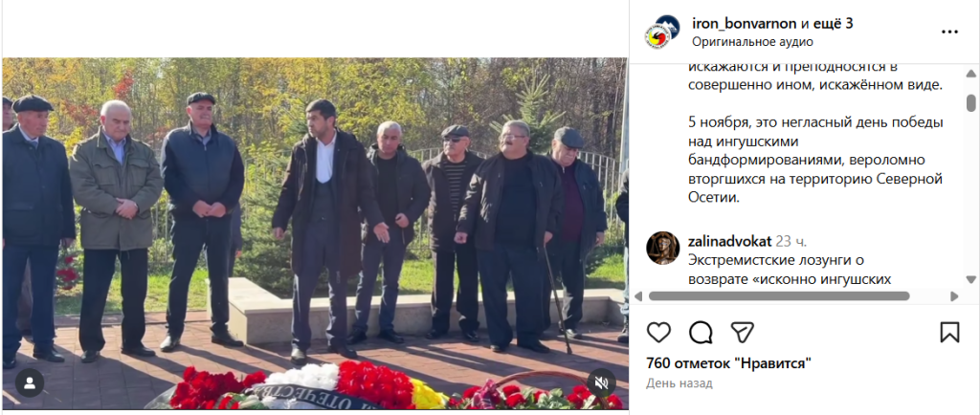Screen dimensions: 980x415
Task: Open iron_bonvarnon profile link
Action: point(745,24)
